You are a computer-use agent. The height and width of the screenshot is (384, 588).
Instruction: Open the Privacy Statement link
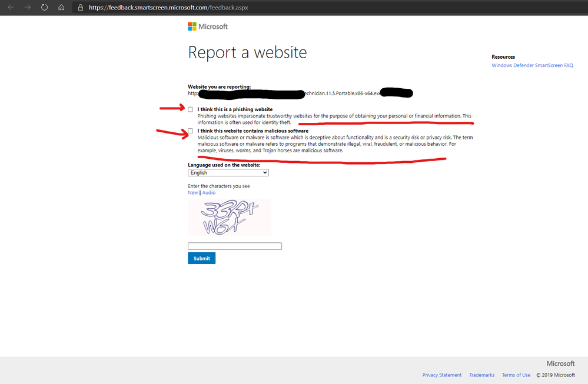click(442, 375)
